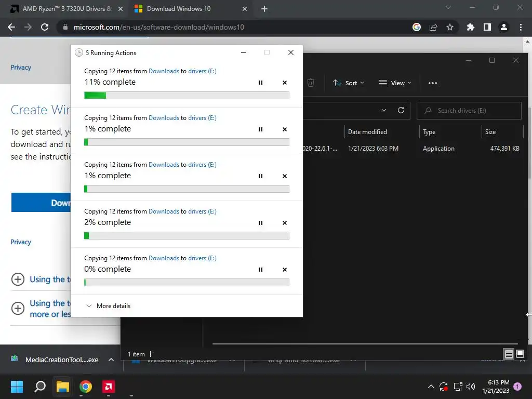Click the 2% complete progress bar
The height and width of the screenshot is (399, 532).
(x=187, y=235)
